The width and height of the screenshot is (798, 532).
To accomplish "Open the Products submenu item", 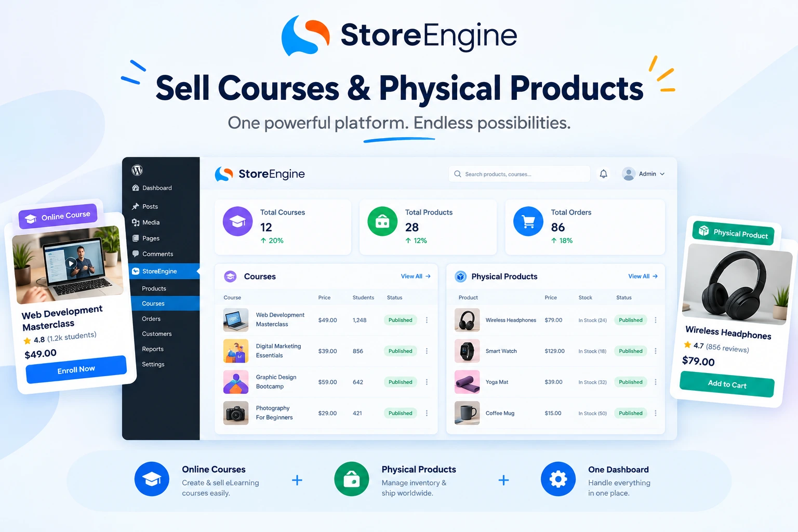I will pyautogui.click(x=154, y=289).
